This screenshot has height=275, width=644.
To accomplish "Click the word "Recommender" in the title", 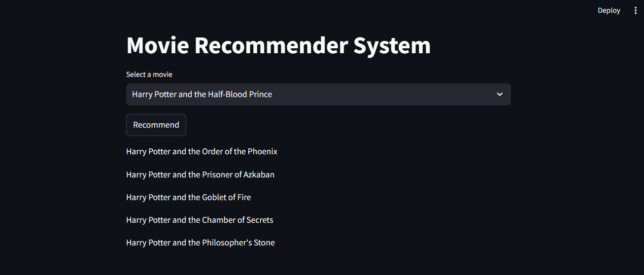I will click(271, 45).
